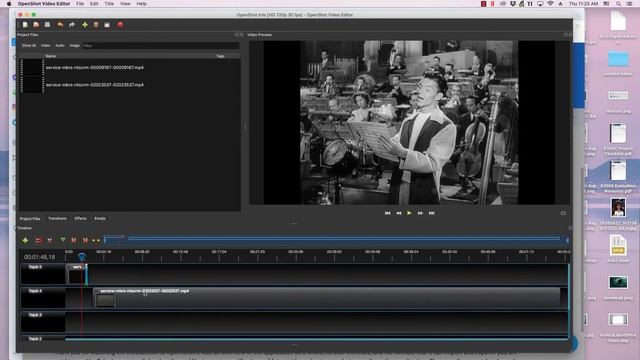The height and width of the screenshot is (360, 640).
Task: Open the Title menu
Action: pyautogui.click(x=109, y=4)
